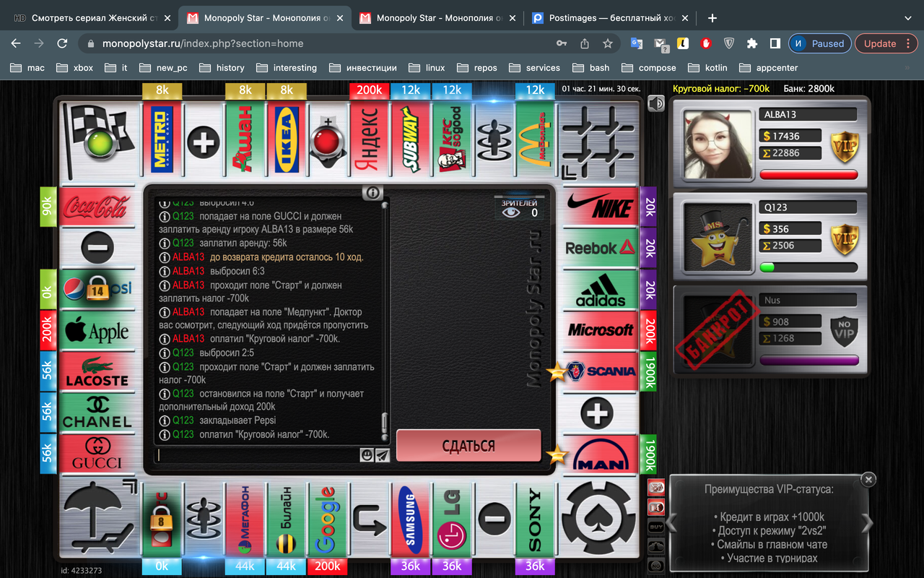Open the 'services' bookmarks folder

534,67
